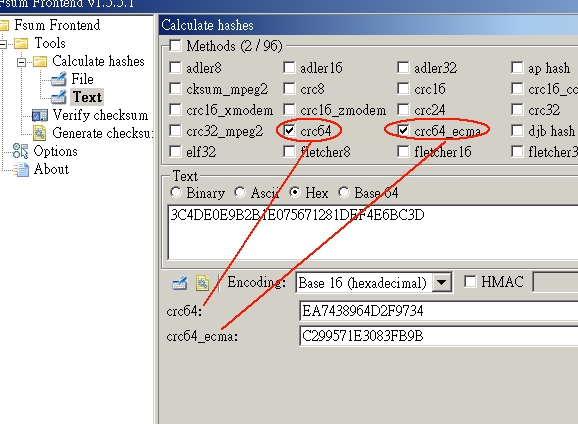The image size is (578, 424).
Task: Enable the crc32_mpeg2 checkbox
Action: click(175, 131)
